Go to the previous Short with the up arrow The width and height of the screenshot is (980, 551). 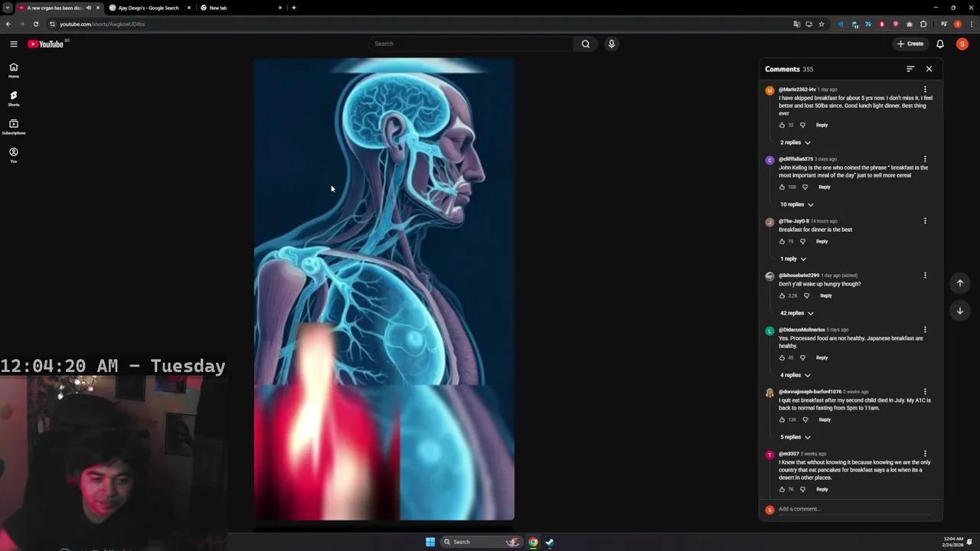[960, 283]
